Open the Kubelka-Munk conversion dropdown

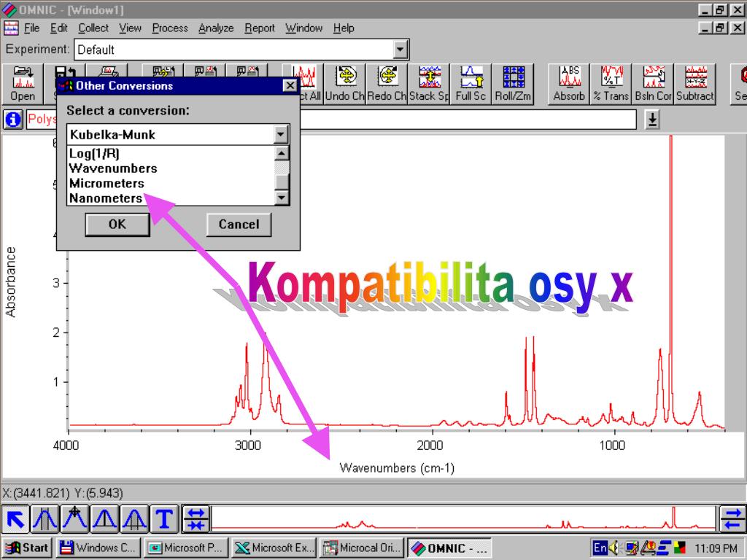pyautogui.click(x=281, y=134)
